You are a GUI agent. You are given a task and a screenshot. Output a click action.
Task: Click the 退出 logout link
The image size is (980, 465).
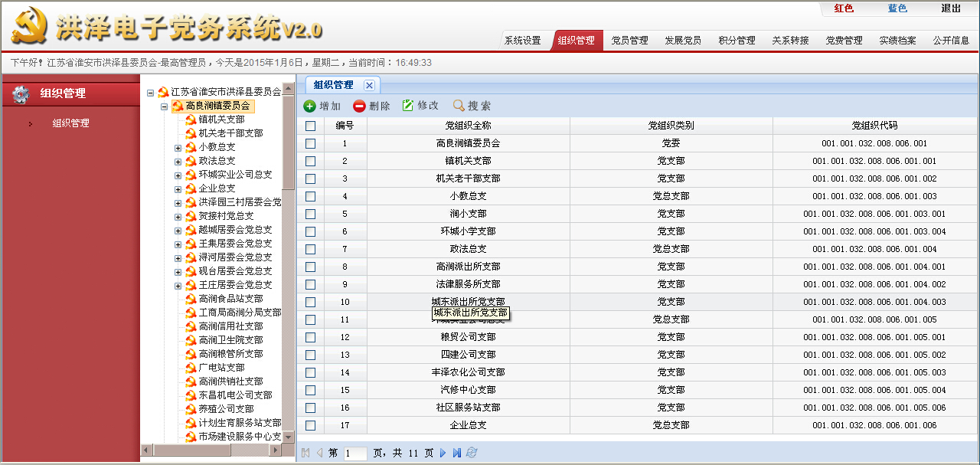tap(951, 8)
